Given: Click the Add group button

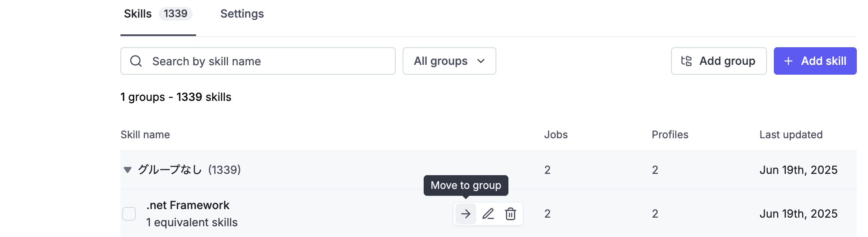Looking at the screenshot, I should 719,61.
